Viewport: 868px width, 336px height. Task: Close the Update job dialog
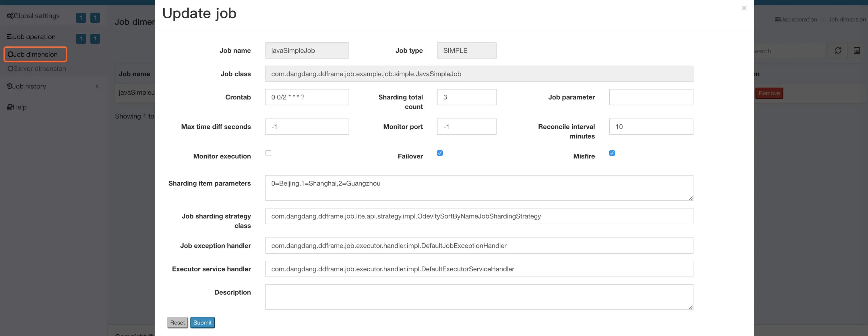tap(744, 8)
